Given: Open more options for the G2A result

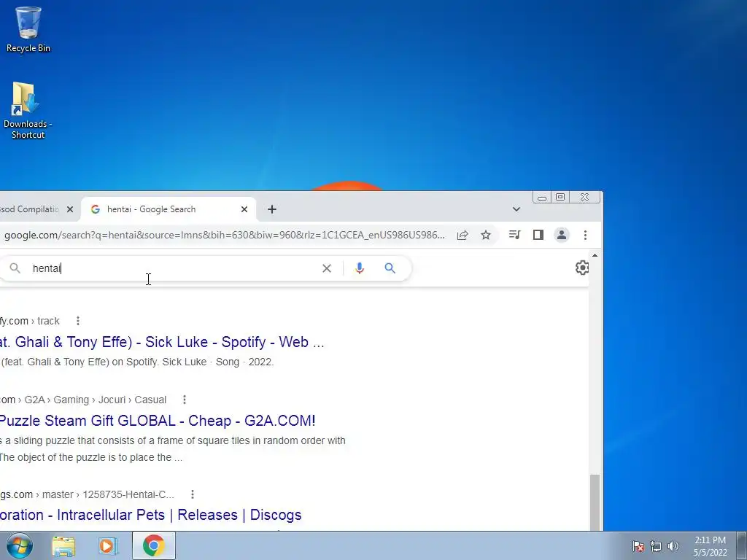Looking at the screenshot, I should [x=185, y=400].
